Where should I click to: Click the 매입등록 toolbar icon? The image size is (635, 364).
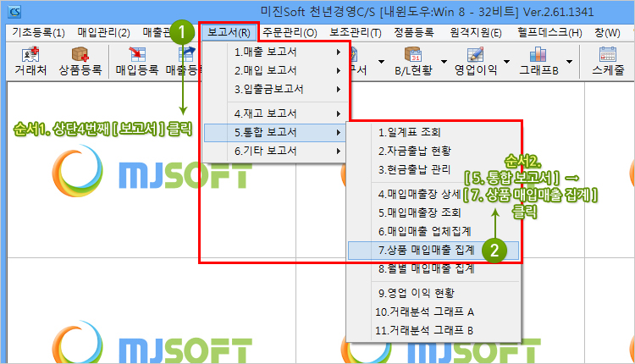(137, 62)
